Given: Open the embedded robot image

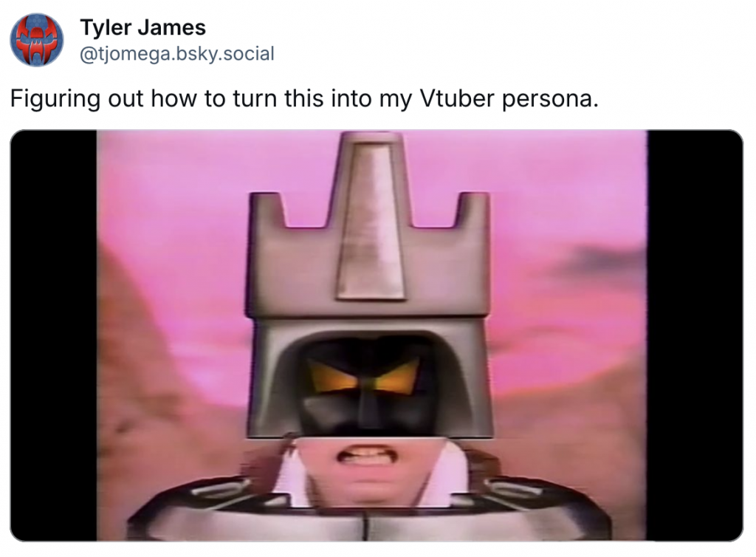Looking at the screenshot, I should tap(376, 335).
